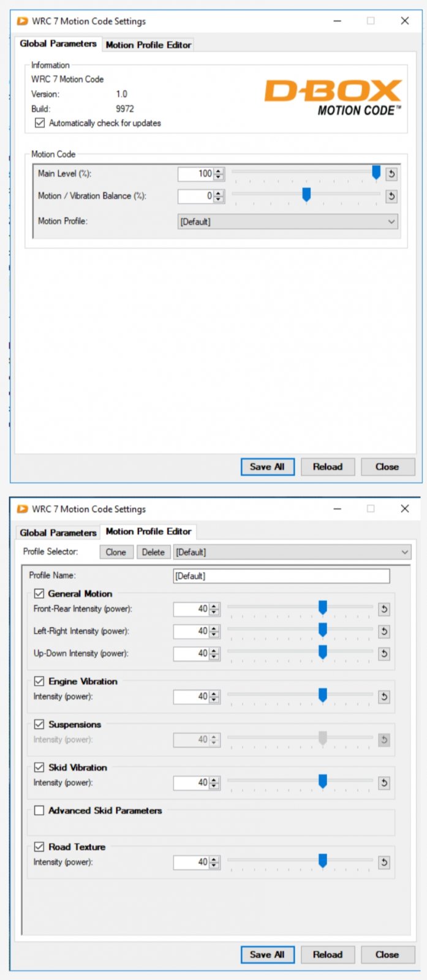Click the Main Level value field
This screenshot has height=980, width=427.
tap(195, 174)
